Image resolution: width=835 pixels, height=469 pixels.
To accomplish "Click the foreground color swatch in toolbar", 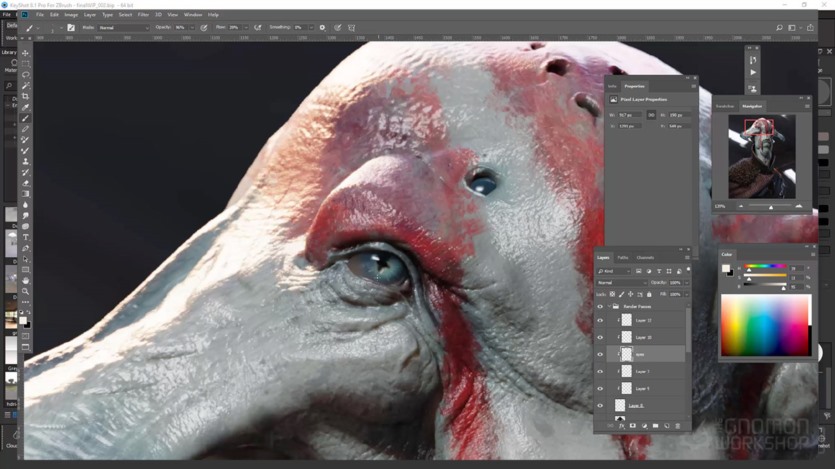I will pos(23,320).
